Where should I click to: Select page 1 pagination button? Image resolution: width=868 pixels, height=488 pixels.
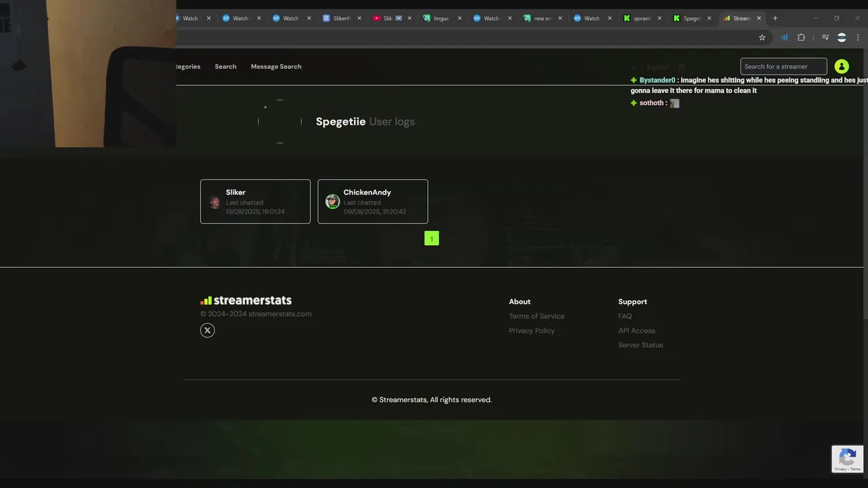[x=431, y=239]
